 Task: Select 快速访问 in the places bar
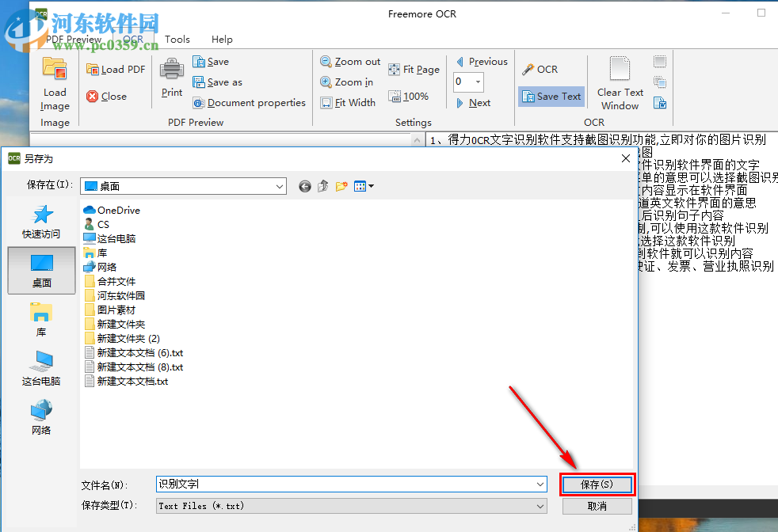point(41,222)
